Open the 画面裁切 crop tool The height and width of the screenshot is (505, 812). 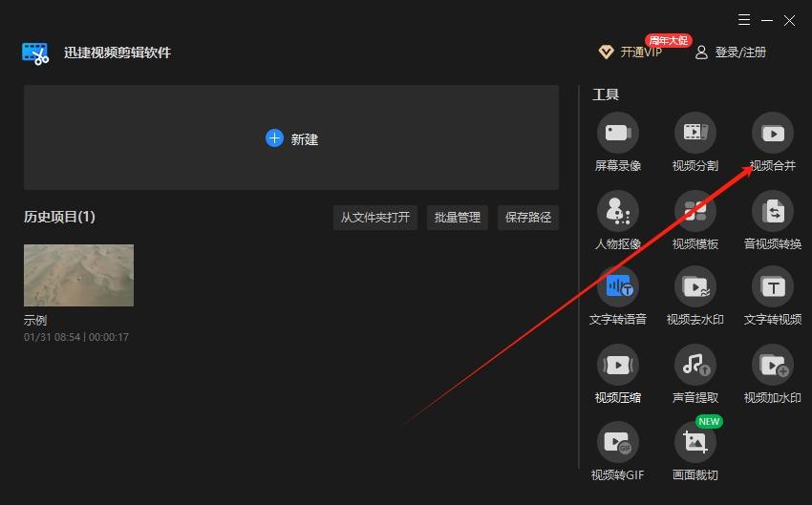694,442
